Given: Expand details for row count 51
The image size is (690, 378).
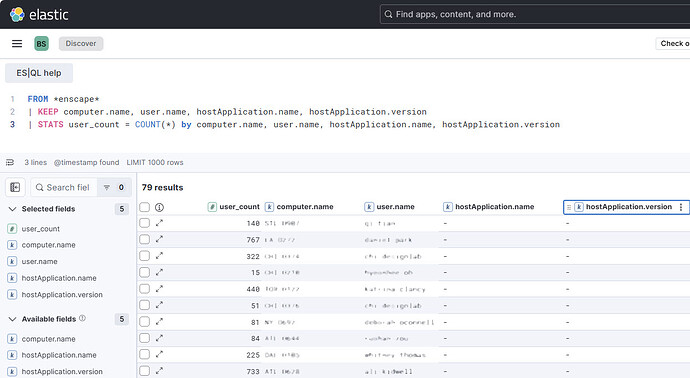Looking at the screenshot, I should click(x=159, y=305).
